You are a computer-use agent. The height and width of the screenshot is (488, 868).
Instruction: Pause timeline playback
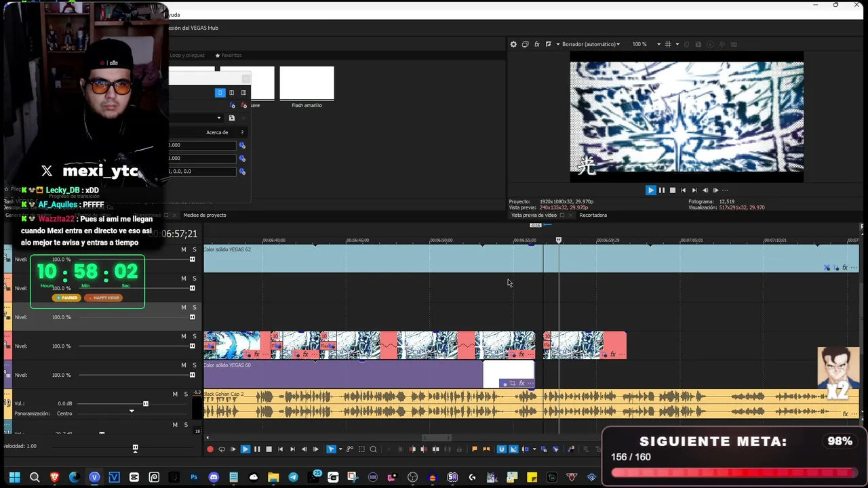click(257, 449)
